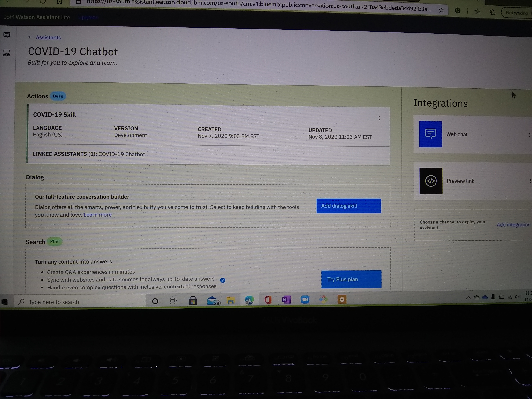Open the Mail app in taskbar
532x399 pixels.
pos(212,300)
